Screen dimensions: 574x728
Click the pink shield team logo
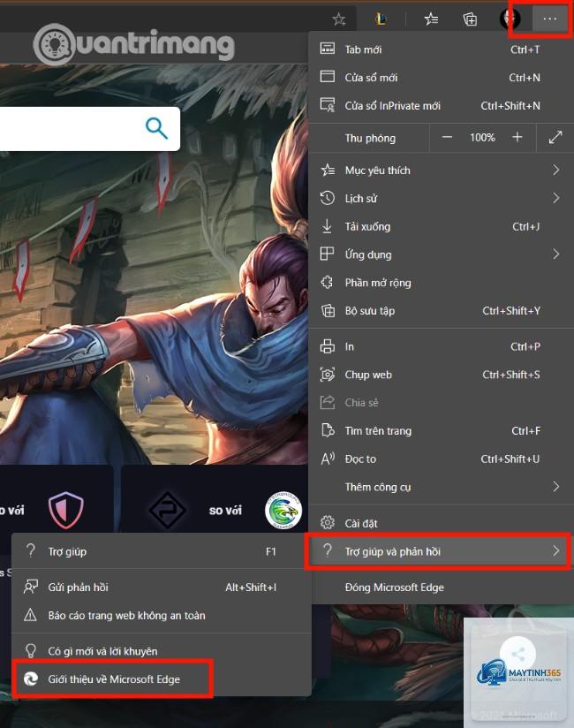click(x=66, y=509)
